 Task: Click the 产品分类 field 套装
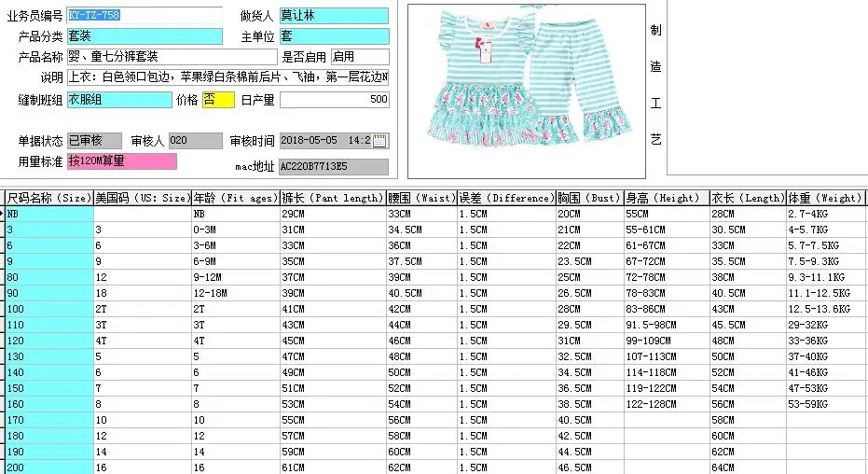coord(145,36)
